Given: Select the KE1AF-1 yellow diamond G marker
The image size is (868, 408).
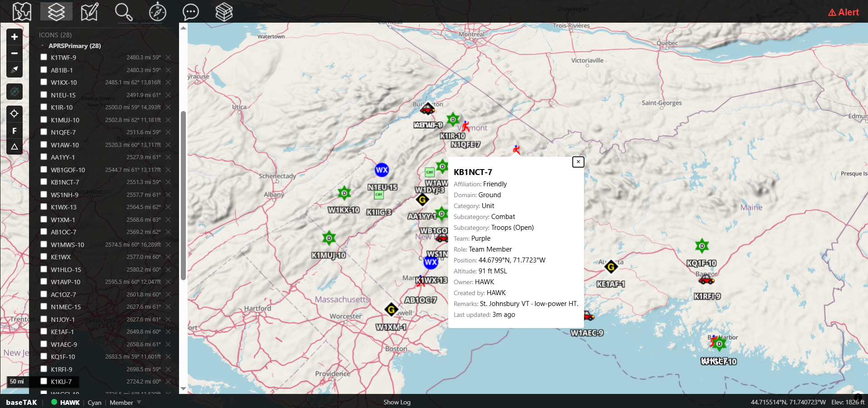Looking at the screenshot, I should click(611, 267).
